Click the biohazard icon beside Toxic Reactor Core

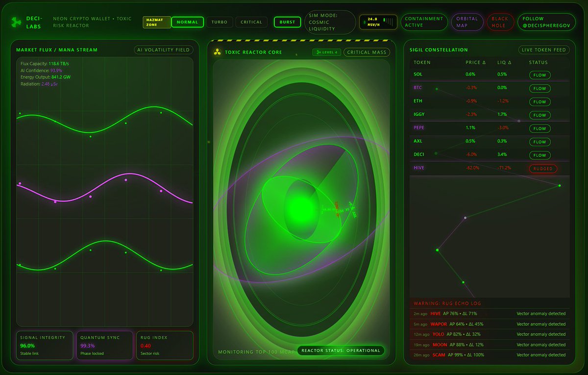[x=218, y=52]
